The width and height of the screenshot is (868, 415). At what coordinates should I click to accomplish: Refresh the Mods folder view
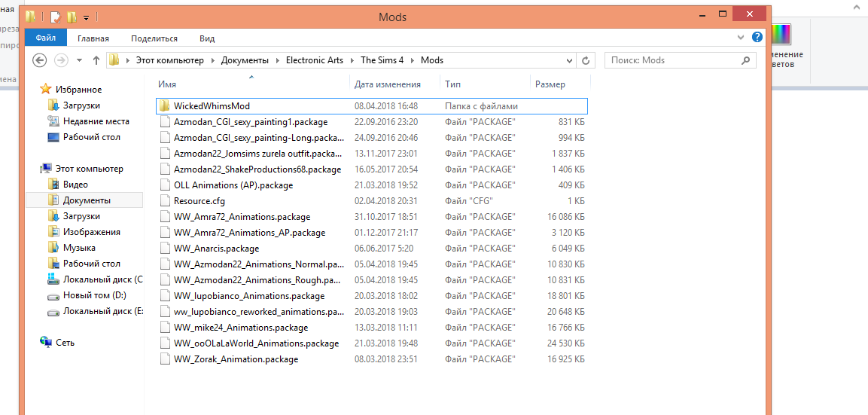[585, 60]
